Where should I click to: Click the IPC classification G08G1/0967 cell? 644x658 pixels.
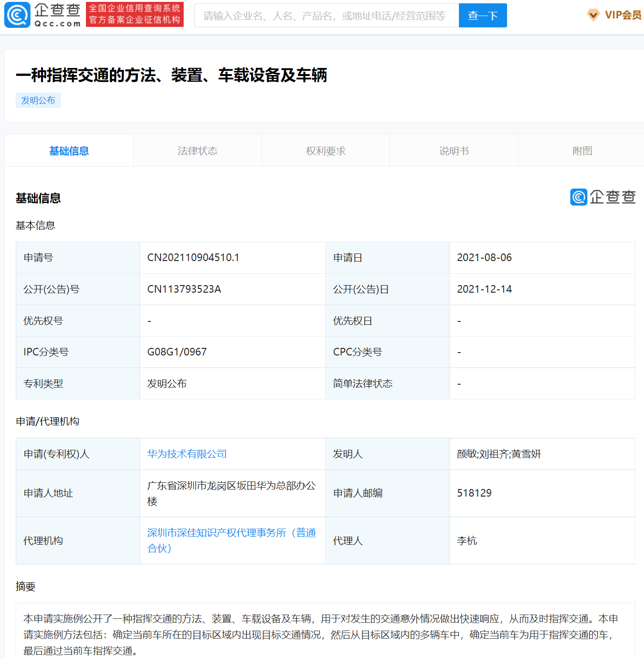point(176,352)
